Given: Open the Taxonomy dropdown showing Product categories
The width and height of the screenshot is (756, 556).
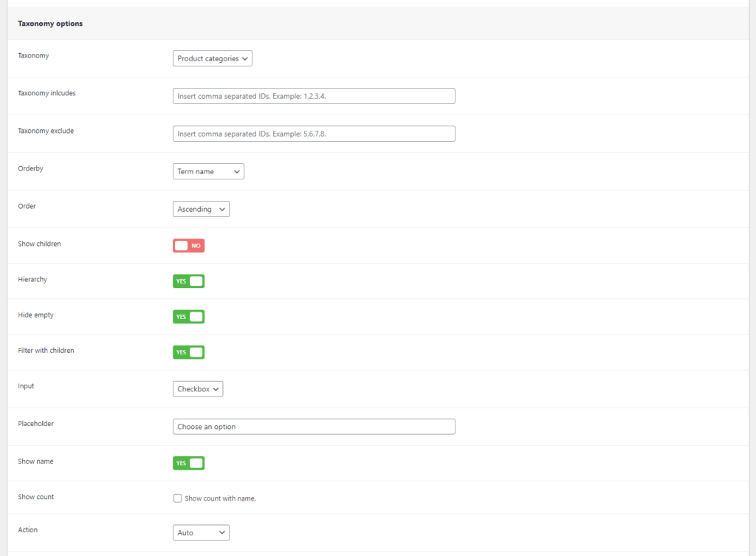Looking at the screenshot, I should (213, 58).
